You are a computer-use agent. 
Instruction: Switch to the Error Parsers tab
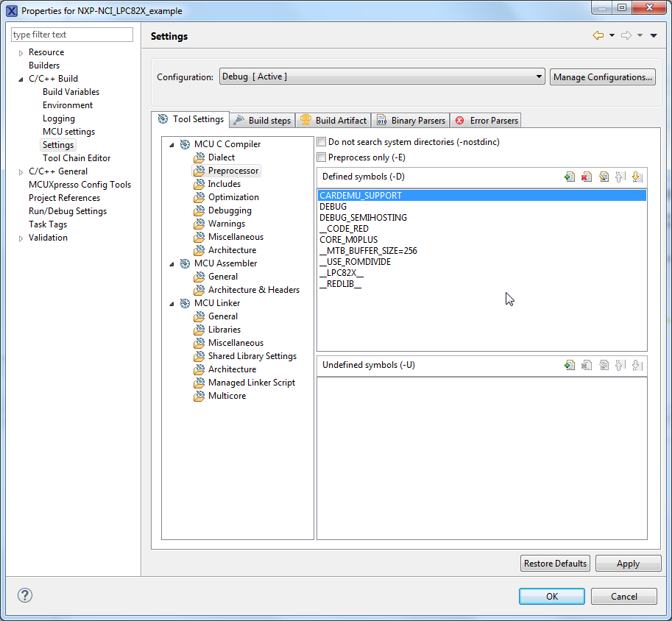point(486,121)
